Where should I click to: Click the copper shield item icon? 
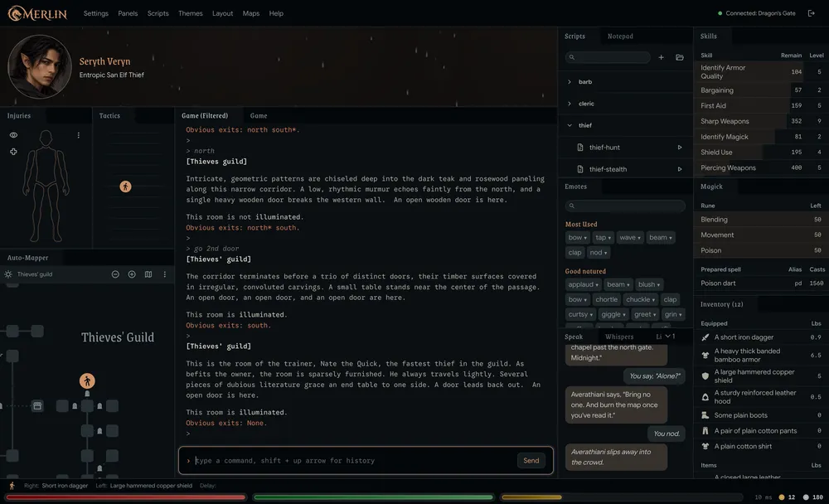point(705,376)
